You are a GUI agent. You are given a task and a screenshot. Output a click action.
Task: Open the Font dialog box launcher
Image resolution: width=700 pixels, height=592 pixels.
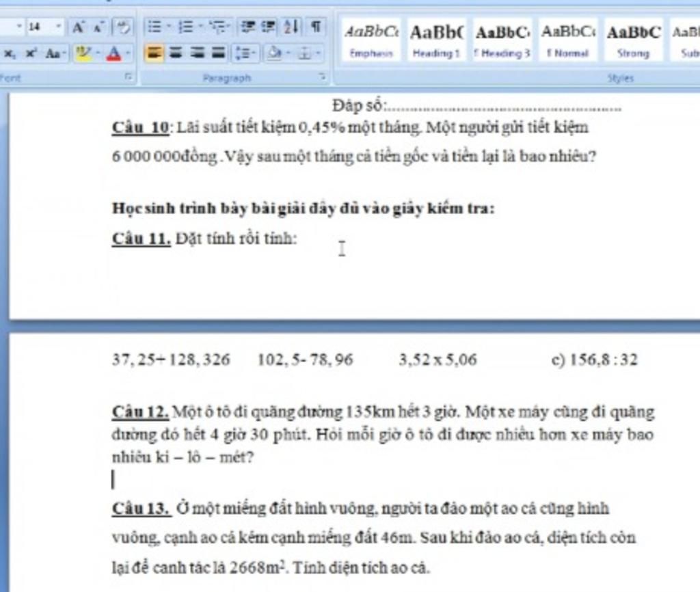click(x=129, y=77)
